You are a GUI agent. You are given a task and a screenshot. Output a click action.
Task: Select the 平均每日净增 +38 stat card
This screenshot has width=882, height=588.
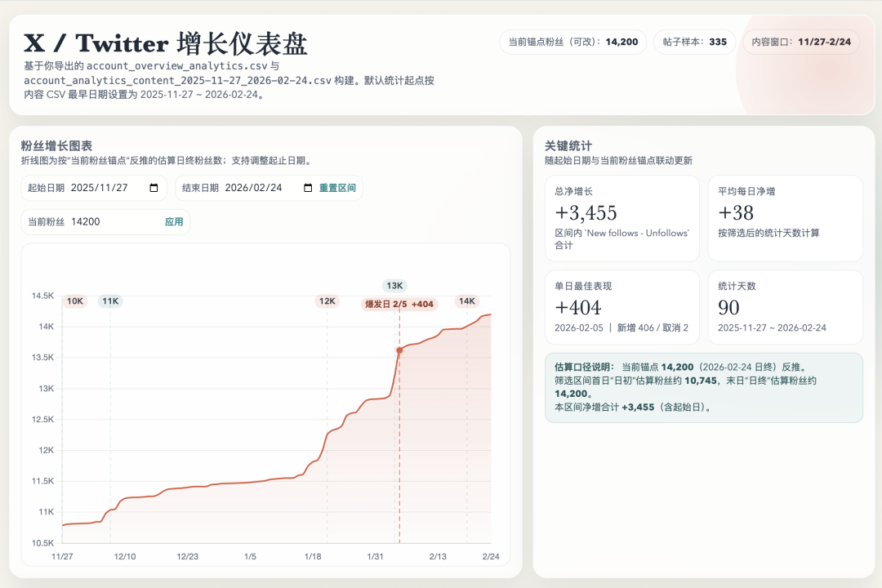click(786, 218)
